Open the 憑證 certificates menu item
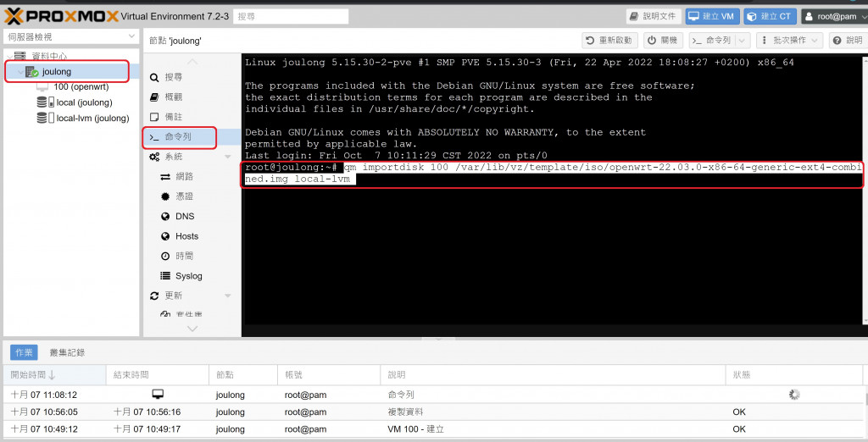 tap(184, 196)
